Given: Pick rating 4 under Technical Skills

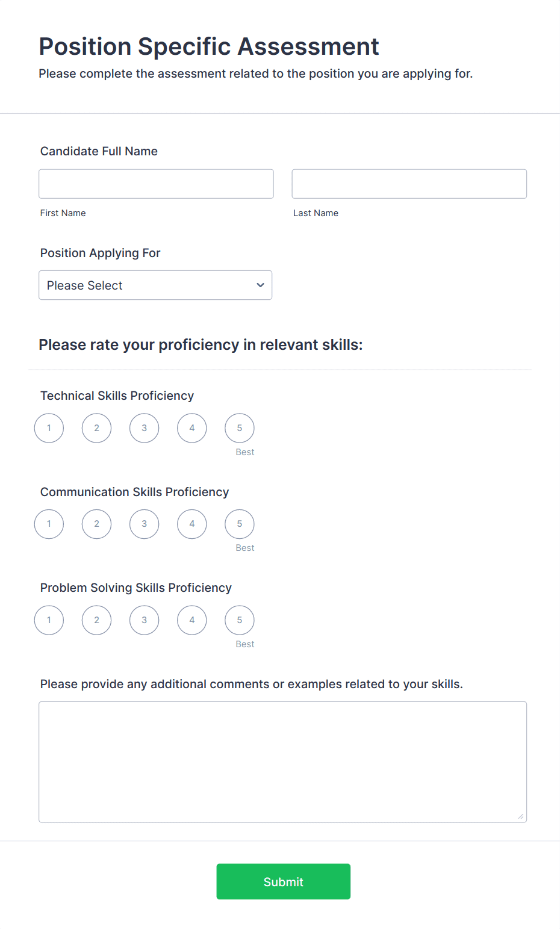Looking at the screenshot, I should (191, 428).
